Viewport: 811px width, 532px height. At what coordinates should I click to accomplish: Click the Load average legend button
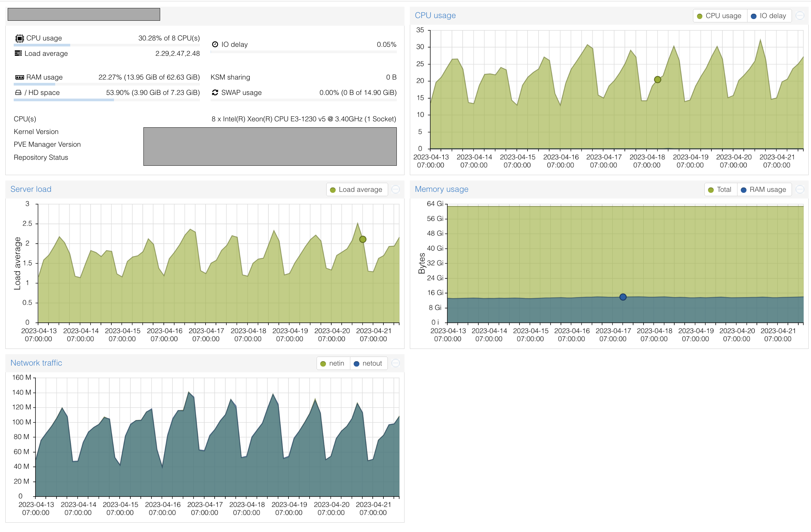tap(356, 189)
